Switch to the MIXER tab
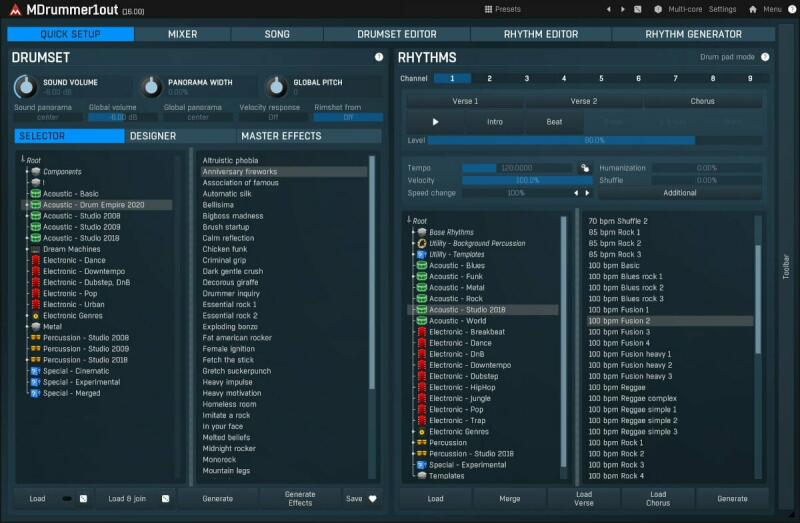This screenshot has height=523, width=800. click(x=183, y=34)
